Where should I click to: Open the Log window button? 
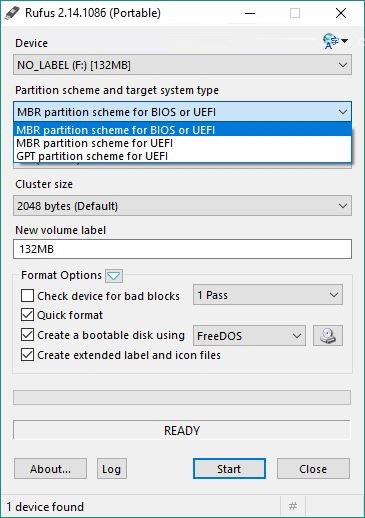[112, 469]
